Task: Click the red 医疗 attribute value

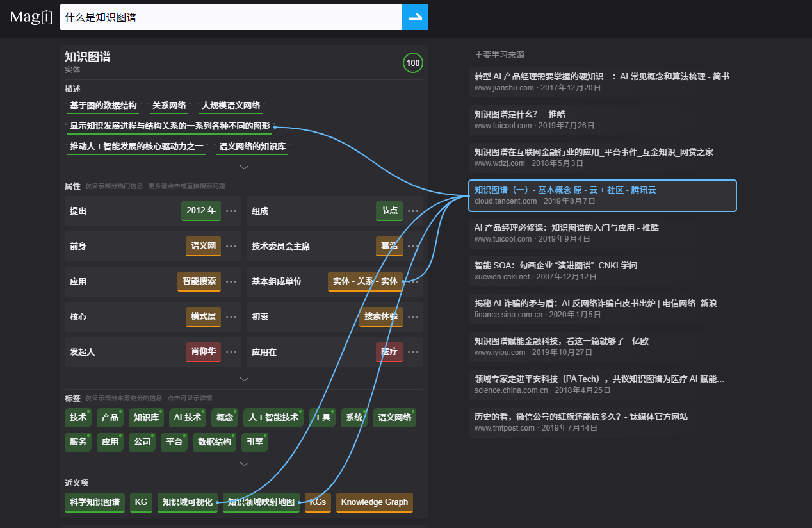Action: coord(389,352)
